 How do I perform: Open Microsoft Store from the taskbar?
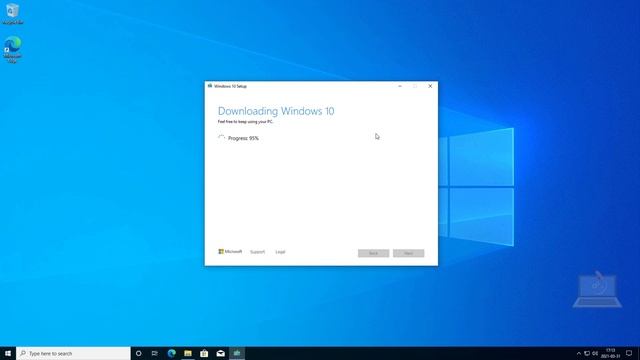click(x=204, y=353)
